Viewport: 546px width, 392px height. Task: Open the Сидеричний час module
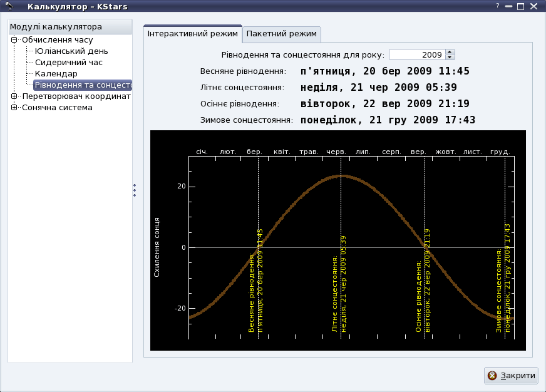(68, 63)
